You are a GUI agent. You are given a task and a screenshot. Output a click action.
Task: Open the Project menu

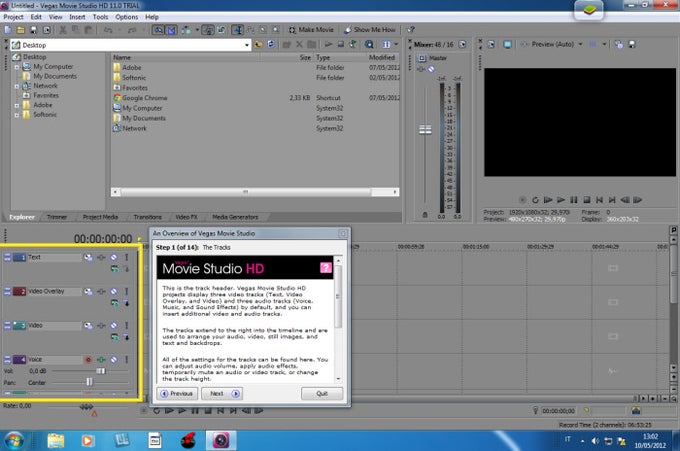[x=13, y=17]
